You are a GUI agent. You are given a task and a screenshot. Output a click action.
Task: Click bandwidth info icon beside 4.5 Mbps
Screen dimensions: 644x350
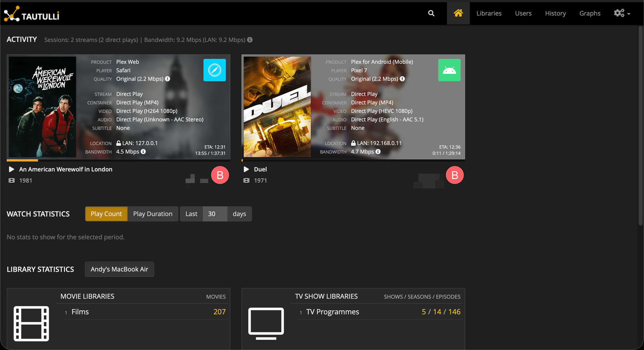143,152
